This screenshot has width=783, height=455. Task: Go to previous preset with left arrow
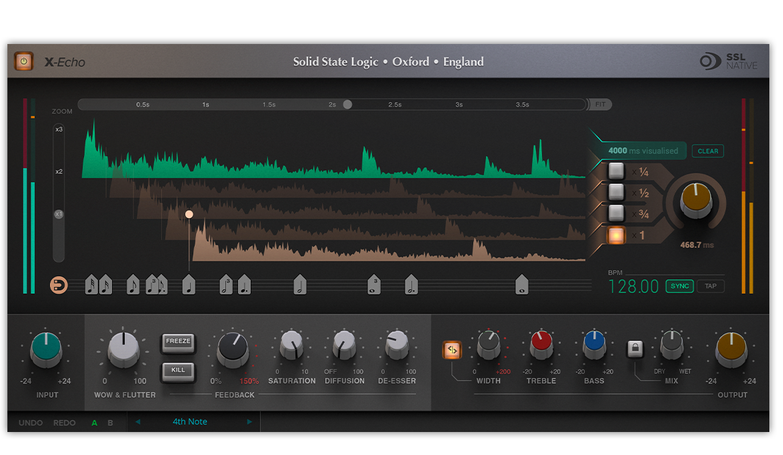[x=138, y=422]
